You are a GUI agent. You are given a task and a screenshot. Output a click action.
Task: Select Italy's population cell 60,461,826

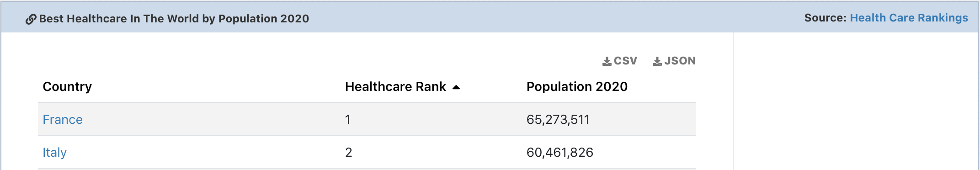(x=560, y=152)
